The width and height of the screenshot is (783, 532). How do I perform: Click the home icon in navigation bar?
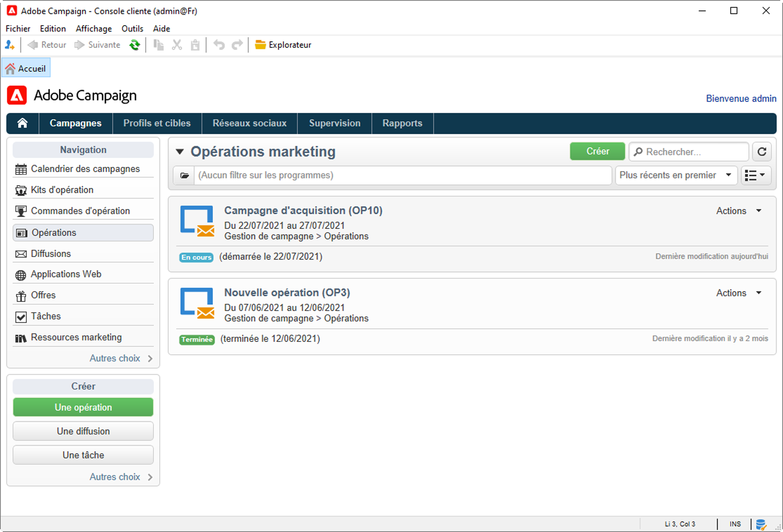pos(23,123)
